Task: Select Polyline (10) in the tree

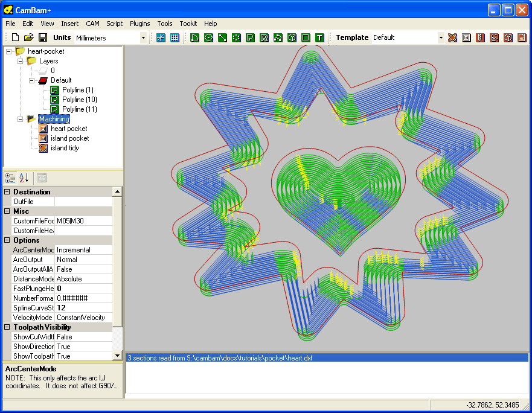Action: (79, 100)
